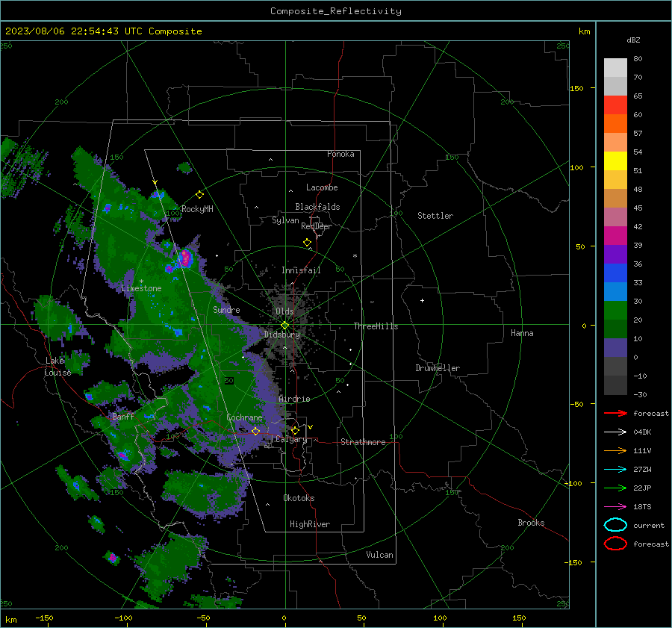Click the orange 111V arrow icon
The width and height of the screenshot is (672, 628).
point(615,450)
